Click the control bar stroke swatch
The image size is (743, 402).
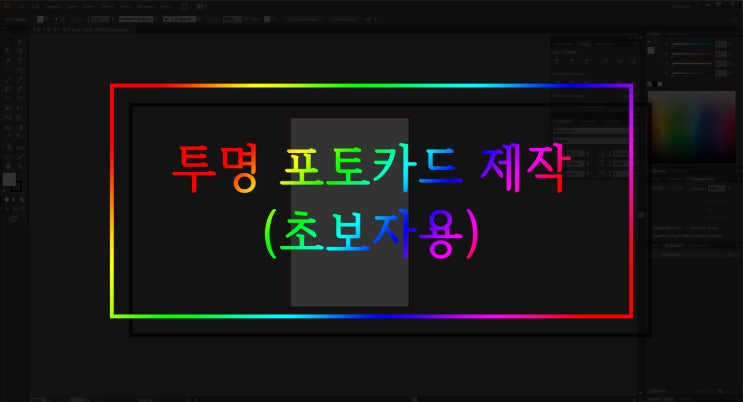click(55, 19)
